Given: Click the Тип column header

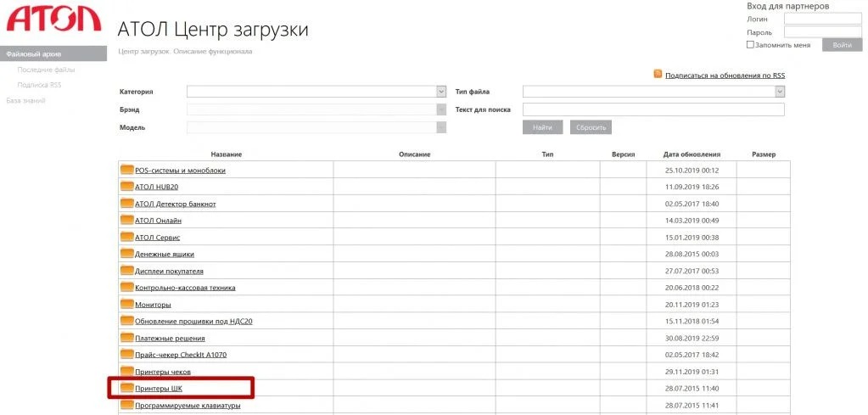Looking at the screenshot, I should pyautogui.click(x=548, y=154).
